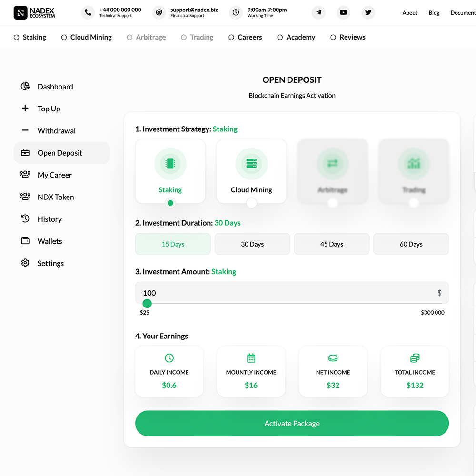Choose the 30 Days duration option
The height and width of the screenshot is (476, 476).
[x=252, y=244]
